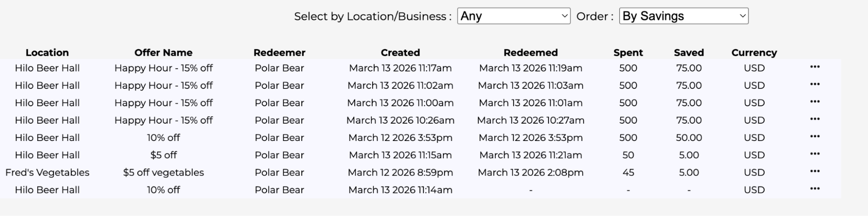Open ellipsis menu for Hilo $5 off row
Viewport: 868px width, 216px height.
pyautogui.click(x=815, y=154)
